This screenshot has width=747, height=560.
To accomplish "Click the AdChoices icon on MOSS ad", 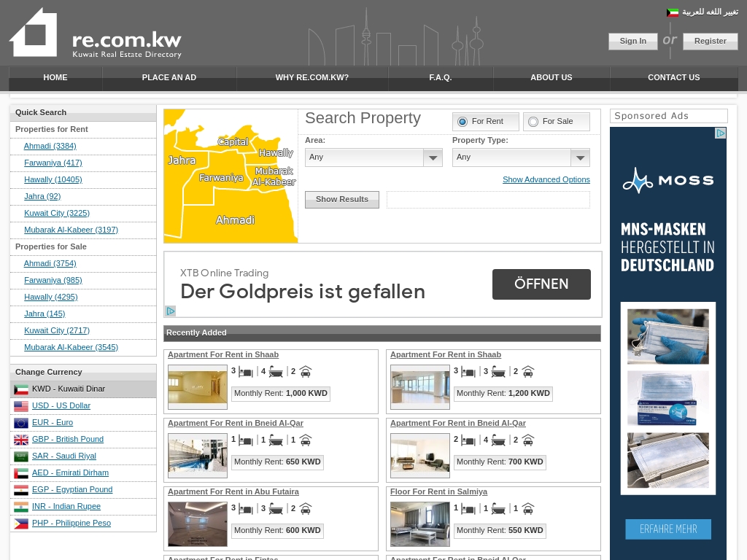I will coord(721,133).
